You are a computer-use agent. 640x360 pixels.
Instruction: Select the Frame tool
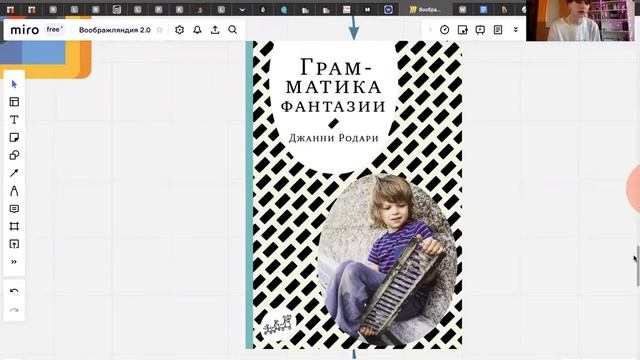click(x=14, y=227)
